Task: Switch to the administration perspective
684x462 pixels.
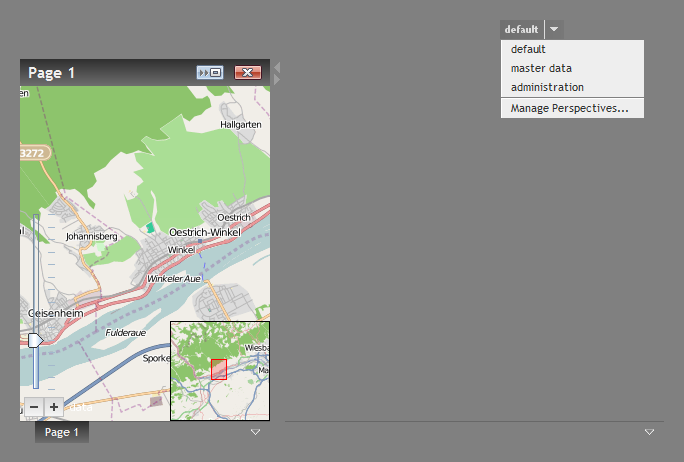Action: (x=547, y=87)
